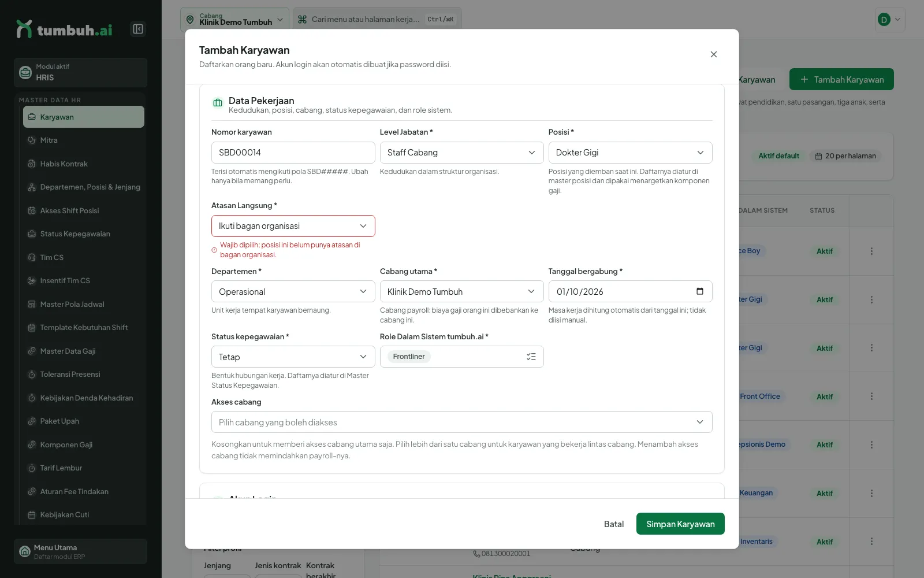Screen dimensions: 924x578
Task: Click the Menu Utama home icon
Action: 25,551
